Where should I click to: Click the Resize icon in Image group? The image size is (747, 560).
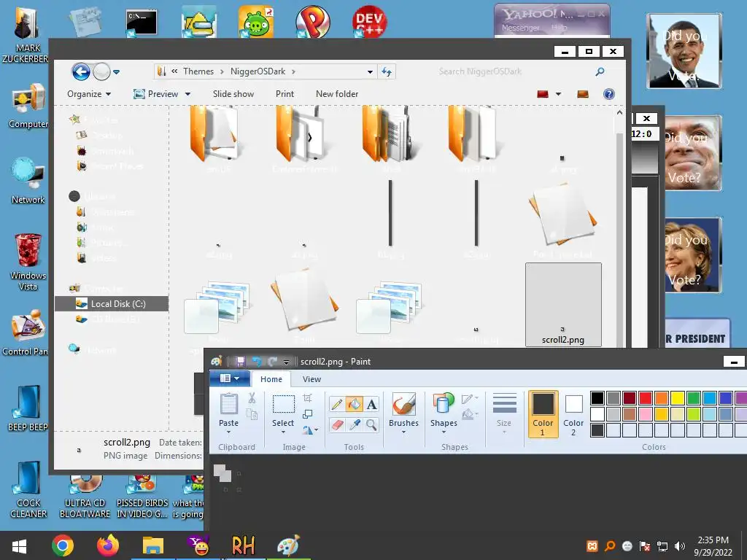click(x=307, y=414)
